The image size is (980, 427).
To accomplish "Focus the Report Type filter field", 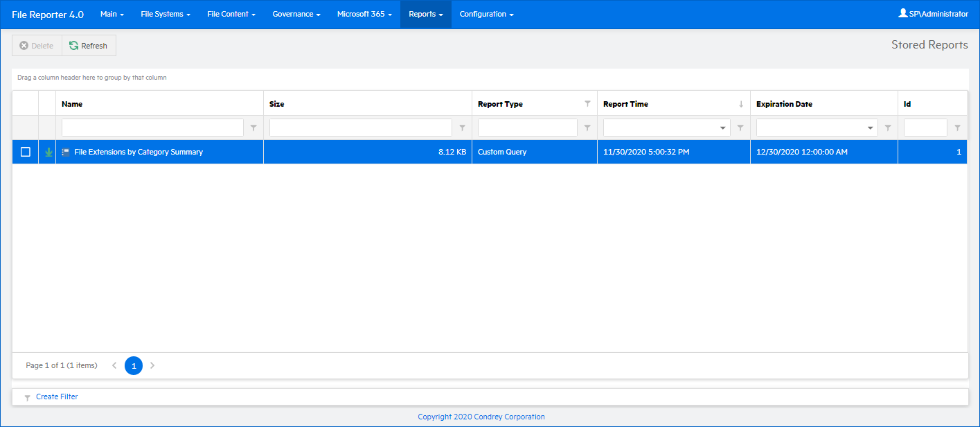I will pyautogui.click(x=528, y=128).
